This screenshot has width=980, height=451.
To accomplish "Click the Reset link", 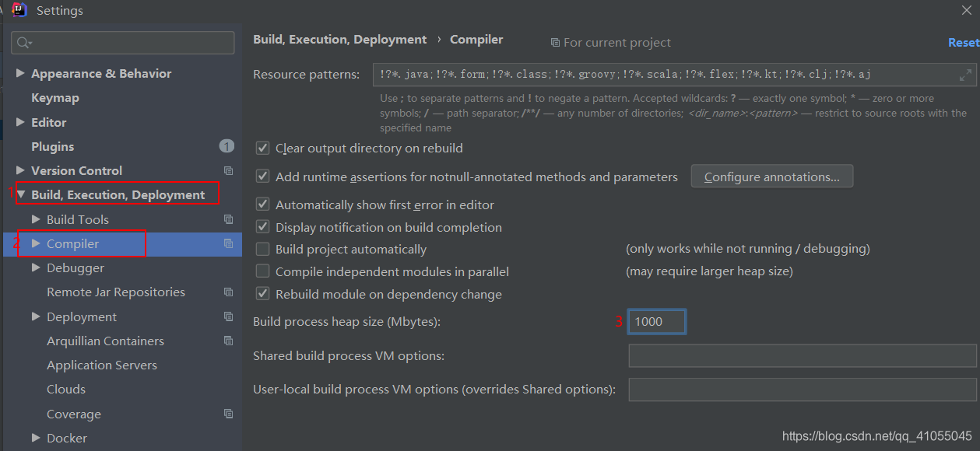I will point(964,43).
